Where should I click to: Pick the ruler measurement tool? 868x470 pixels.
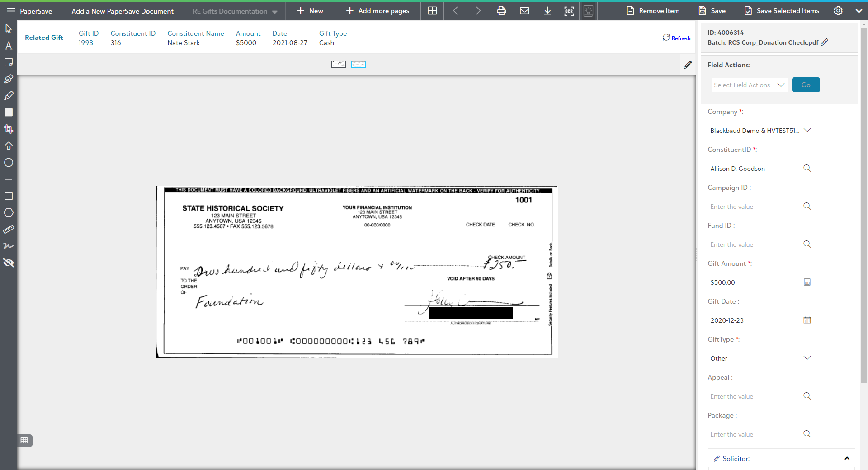coord(8,230)
